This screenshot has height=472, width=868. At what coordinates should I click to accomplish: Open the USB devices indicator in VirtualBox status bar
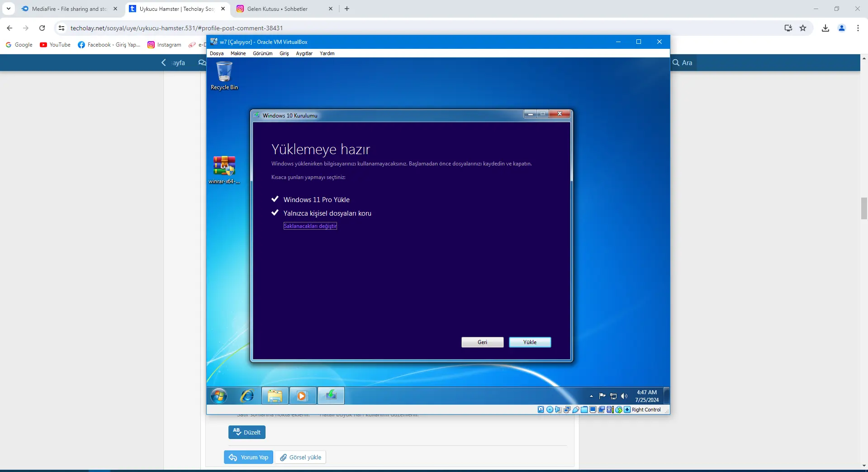[x=576, y=410]
